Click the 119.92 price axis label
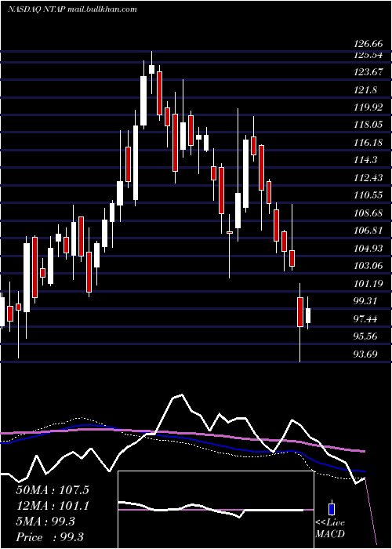The image size is (392, 549). tap(368, 107)
